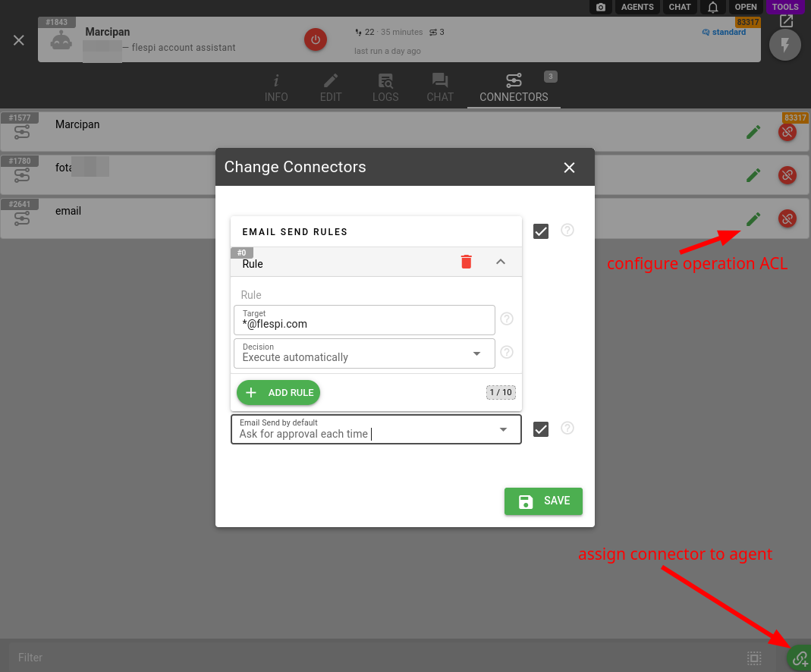Save the connector changes
Viewport: 811px width, 672px height.
tap(543, 501)
